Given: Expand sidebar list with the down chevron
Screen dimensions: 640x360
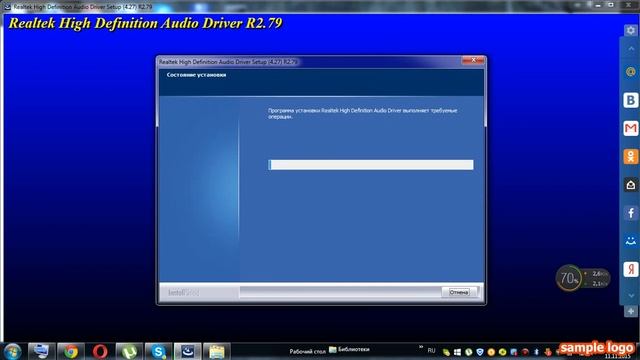Looking at the screenshot, I should (631, 295).
